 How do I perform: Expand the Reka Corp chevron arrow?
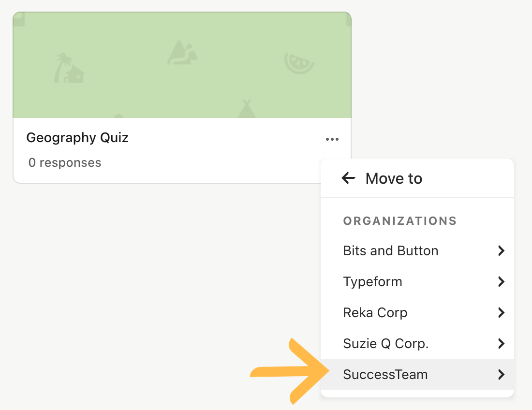tap(501, 313)
